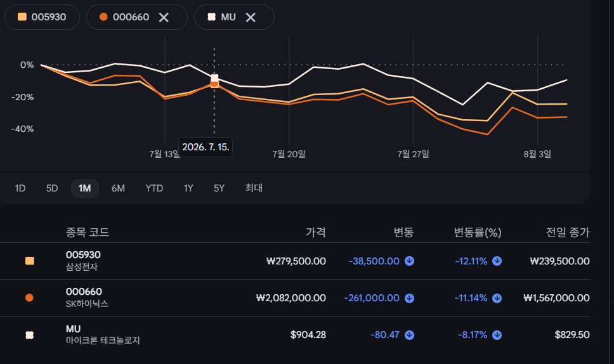Viewport: 614px width, 364px height.
Task: Click down arrow icon next to -12.11%
Action: [x=497, y=261]
